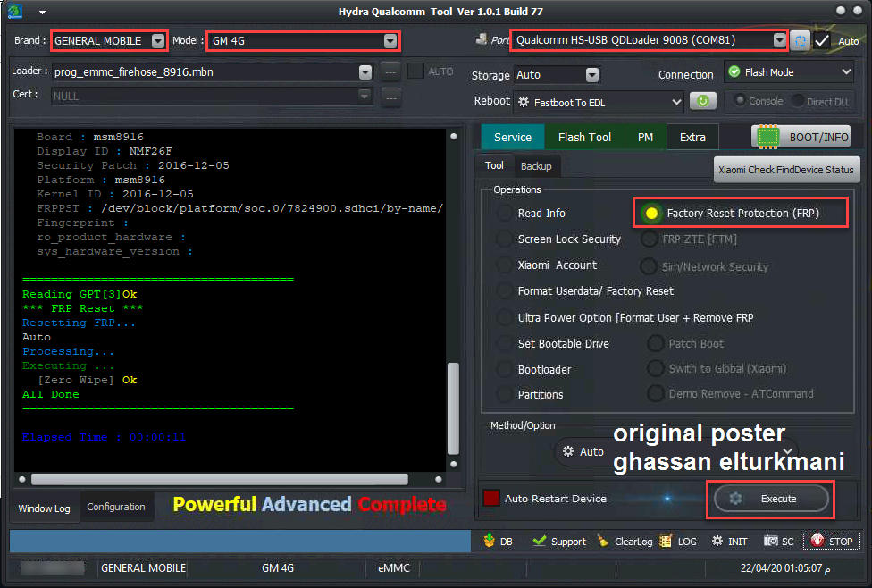Open the DB database tool

(x=490, y=541)
